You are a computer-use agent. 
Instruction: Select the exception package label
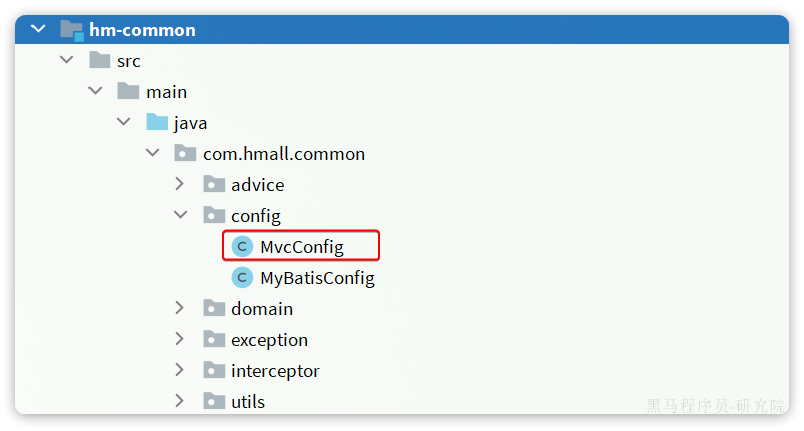[269, 340]
